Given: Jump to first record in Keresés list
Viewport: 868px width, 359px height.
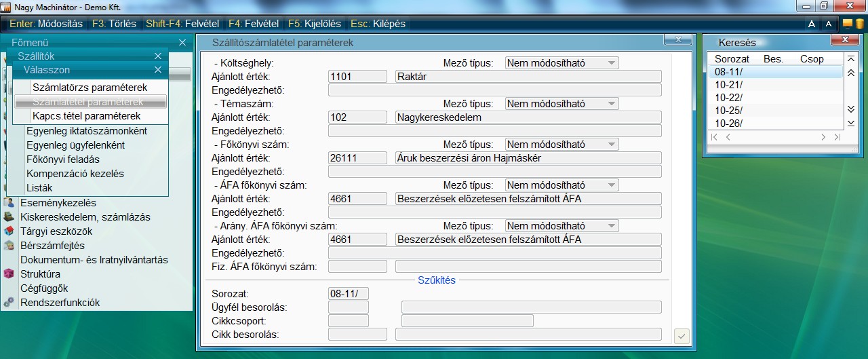Looking at the screenshot, I should 850,59.
